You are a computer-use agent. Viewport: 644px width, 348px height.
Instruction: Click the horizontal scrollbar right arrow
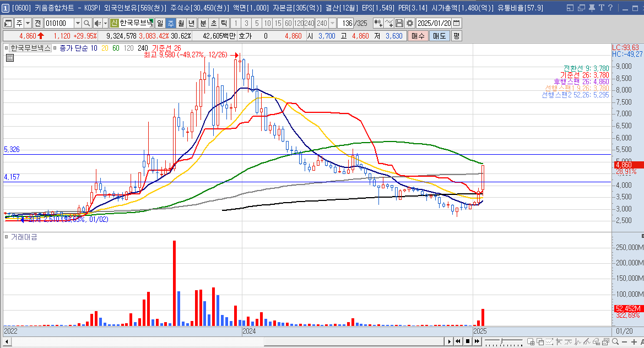pyautogui.click(x=450, y=341)
